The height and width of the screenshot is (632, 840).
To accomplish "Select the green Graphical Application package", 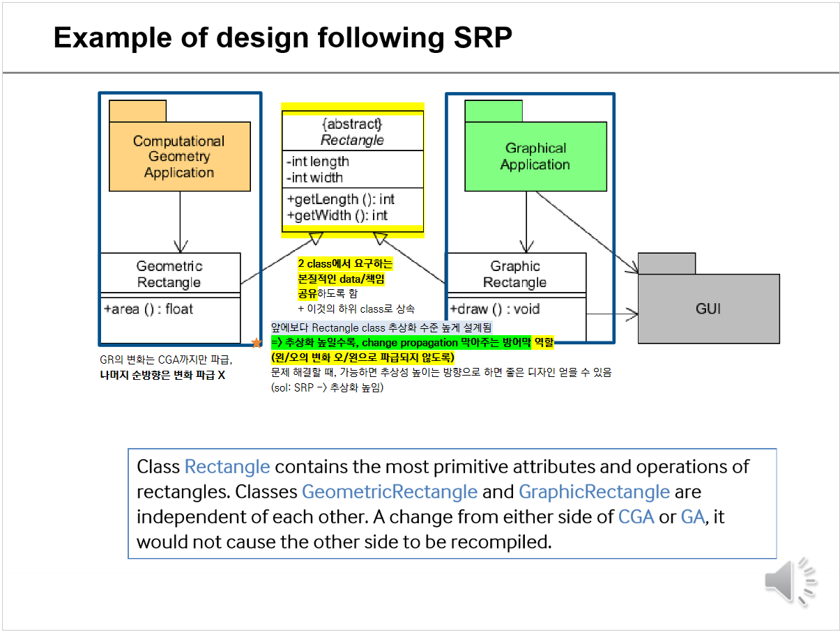I will click(535, 156).
